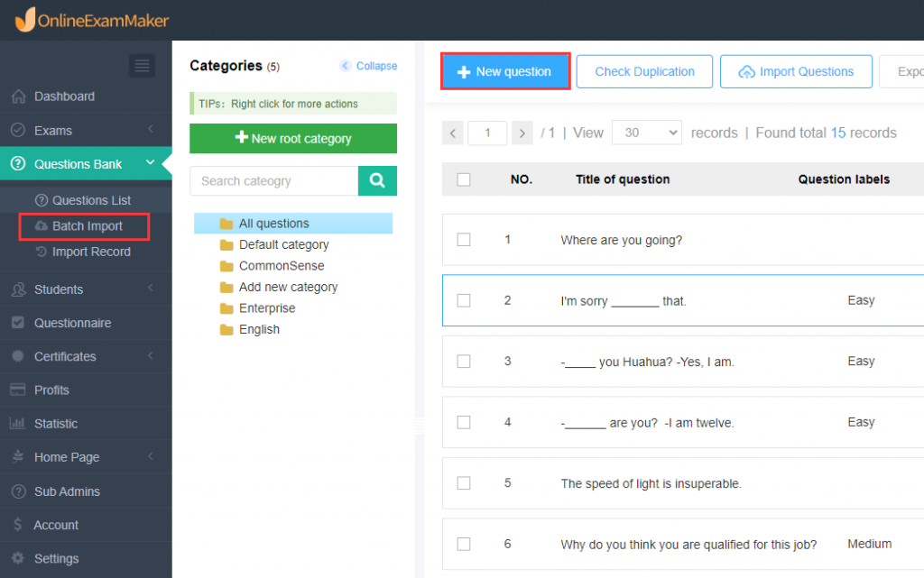Image resolution: width=924 pixels, height=578 pixels.
Task: Click the hamburger menu icon in sidebar
Action: coord(142,65)
